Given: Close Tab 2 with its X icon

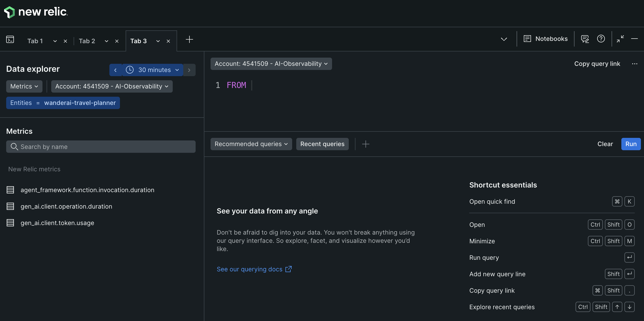Looking at the screenshot, I should pyautogui.click(x=117, y=41).
